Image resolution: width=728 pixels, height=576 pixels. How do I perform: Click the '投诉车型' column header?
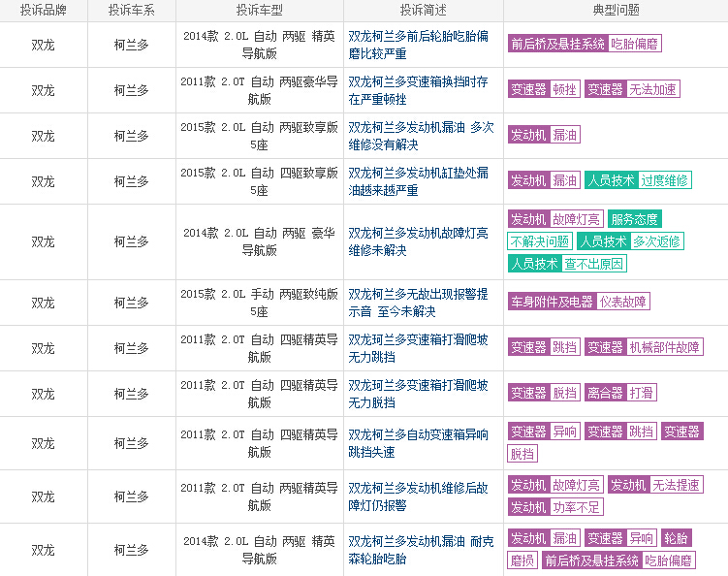point(259,11)
